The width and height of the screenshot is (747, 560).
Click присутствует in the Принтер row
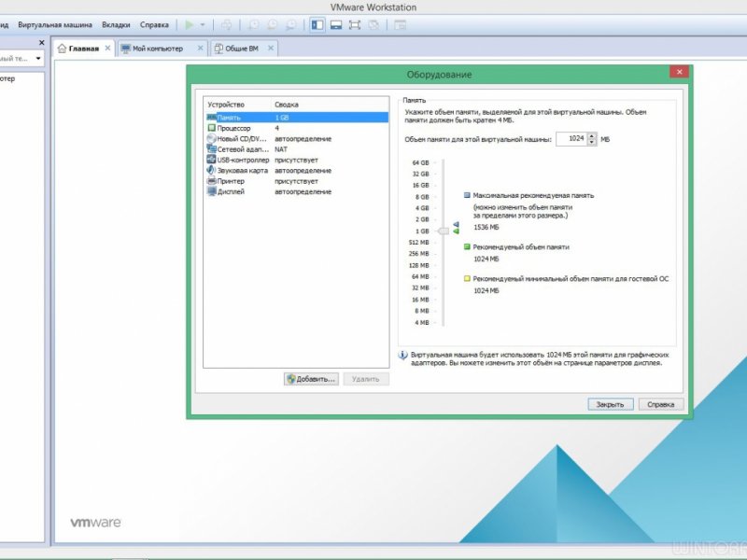pos(296,181)
